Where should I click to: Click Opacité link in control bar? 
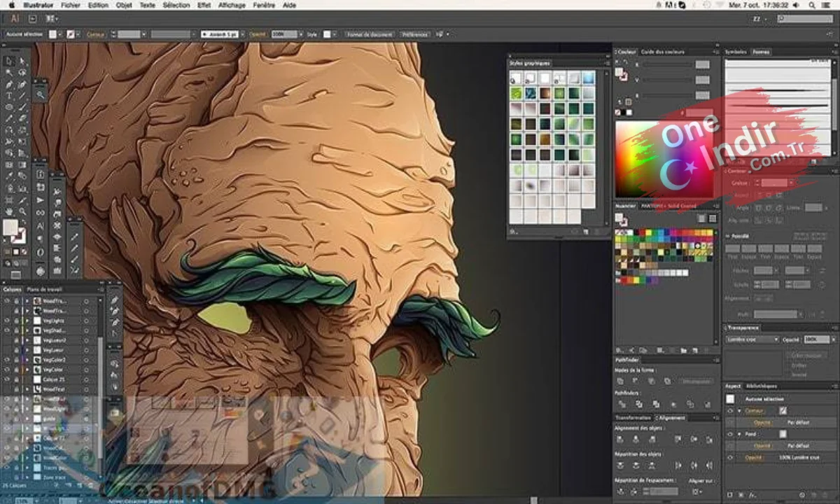(x=258, y=34)
